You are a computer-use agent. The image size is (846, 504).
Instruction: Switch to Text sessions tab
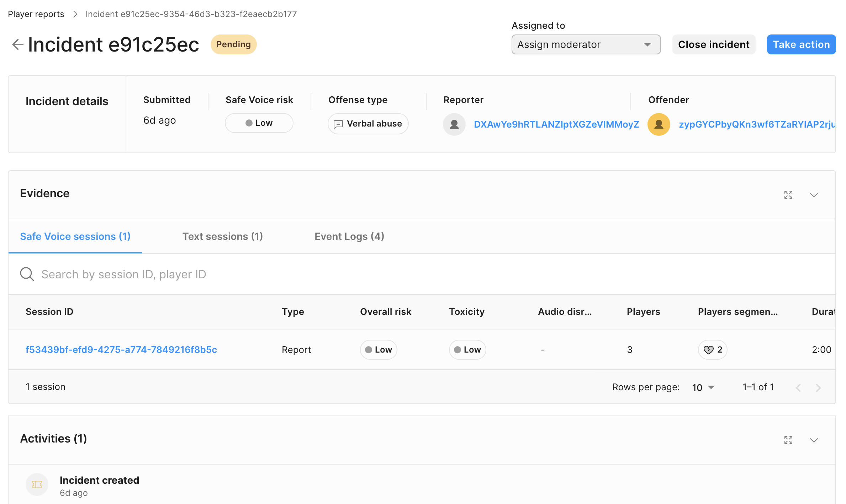click(222, 236)
